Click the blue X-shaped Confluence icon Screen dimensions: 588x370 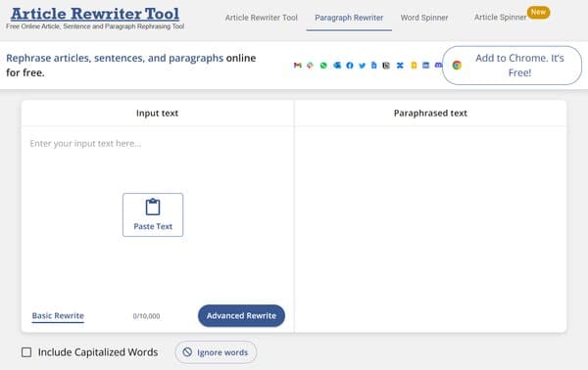[x=400, y=66]
